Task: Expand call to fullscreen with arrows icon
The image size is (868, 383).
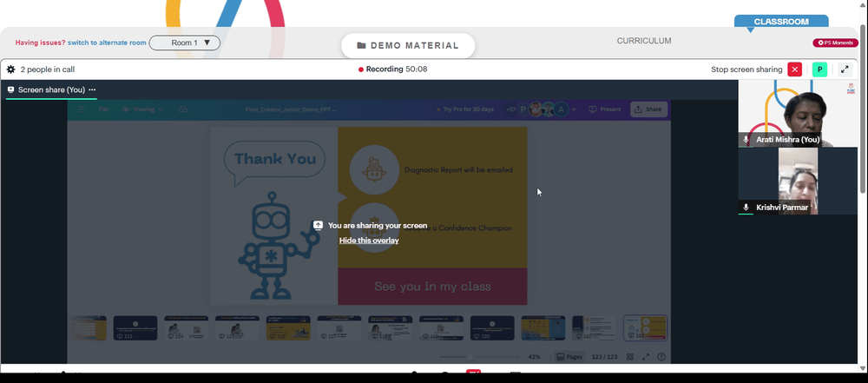Action: tap(845, 69)
